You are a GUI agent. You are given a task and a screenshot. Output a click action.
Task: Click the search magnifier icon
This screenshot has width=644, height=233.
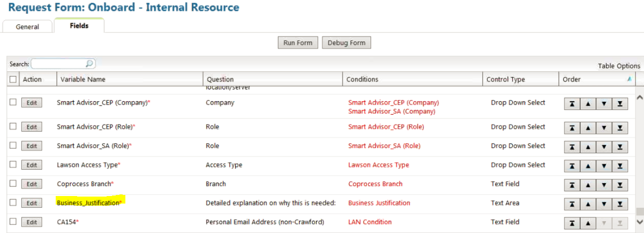tap(89, 64)
